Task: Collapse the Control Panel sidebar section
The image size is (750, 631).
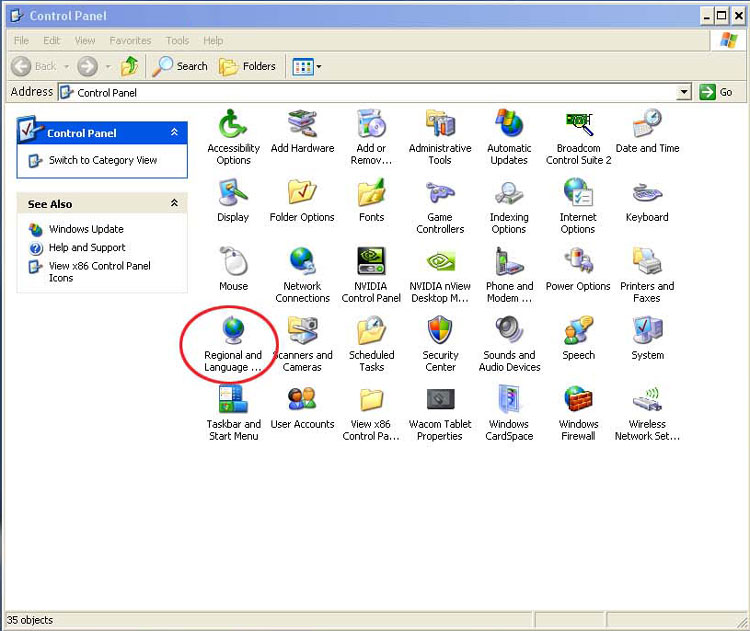Action: (174, 133)
